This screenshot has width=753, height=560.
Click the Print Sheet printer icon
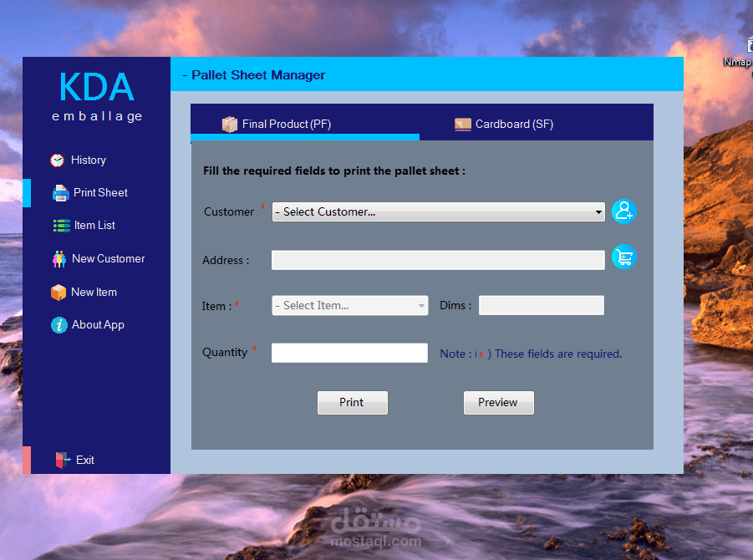coord(60,192)
